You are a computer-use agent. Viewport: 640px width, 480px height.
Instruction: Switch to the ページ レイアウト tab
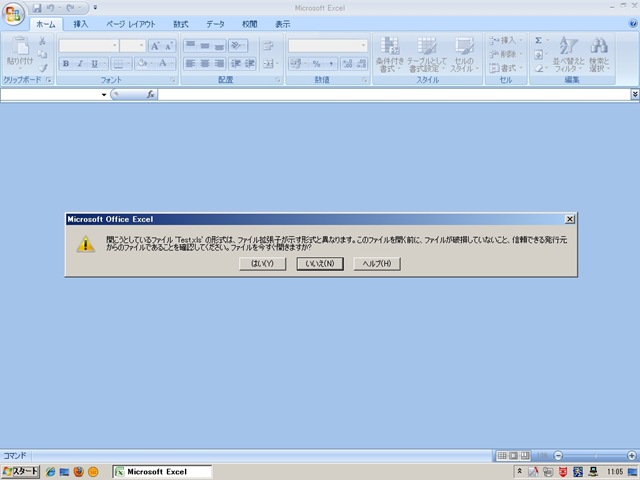(131, 24)
